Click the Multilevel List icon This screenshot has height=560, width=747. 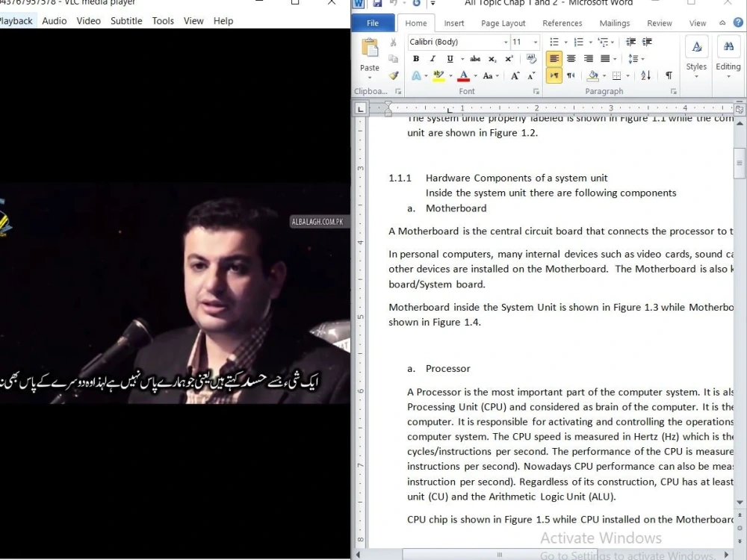click(603, 42)
